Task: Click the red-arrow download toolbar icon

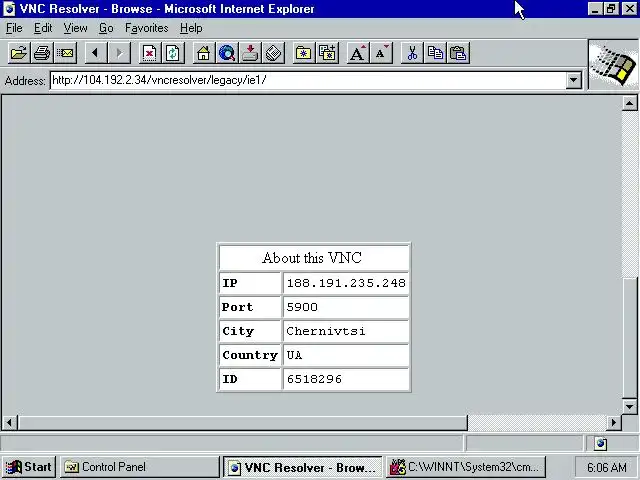Action: [250, 53]
